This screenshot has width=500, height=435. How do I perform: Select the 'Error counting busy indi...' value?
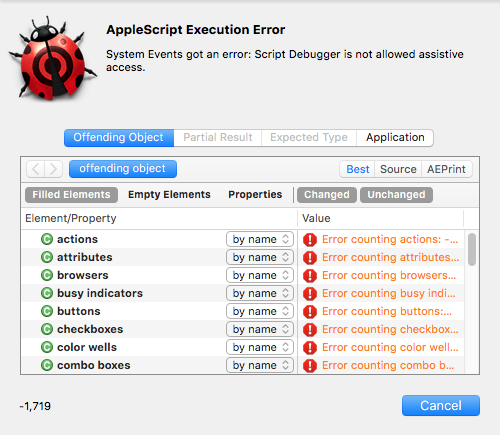(x=389, y=293)
